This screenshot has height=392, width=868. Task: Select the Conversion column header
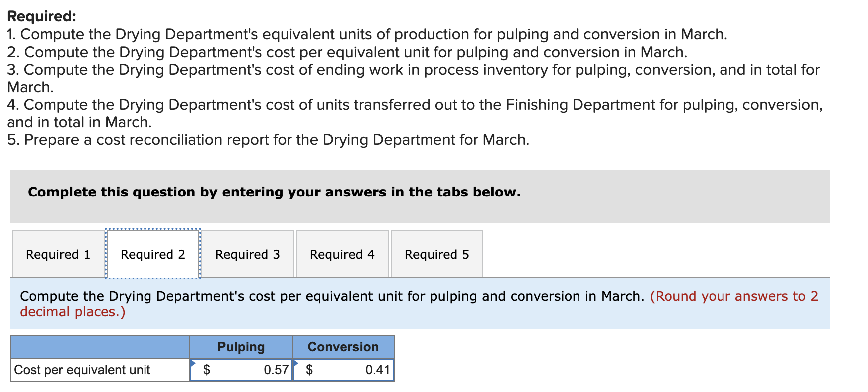343,347
